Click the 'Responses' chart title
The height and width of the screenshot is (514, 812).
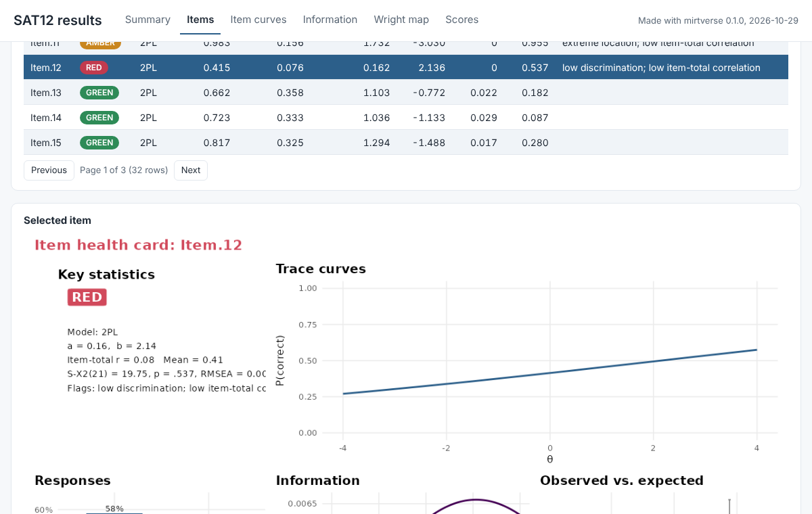72,481
